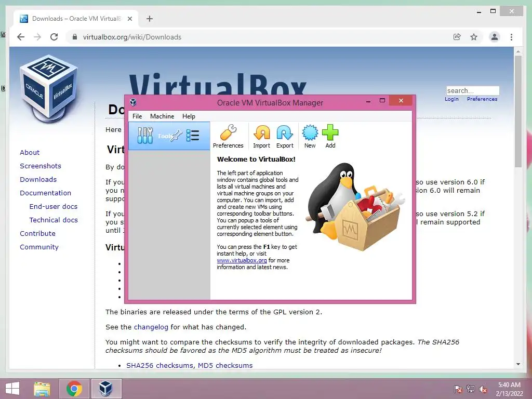
Task: Click the site lock icon in address bar
Action: pos(75,37)
